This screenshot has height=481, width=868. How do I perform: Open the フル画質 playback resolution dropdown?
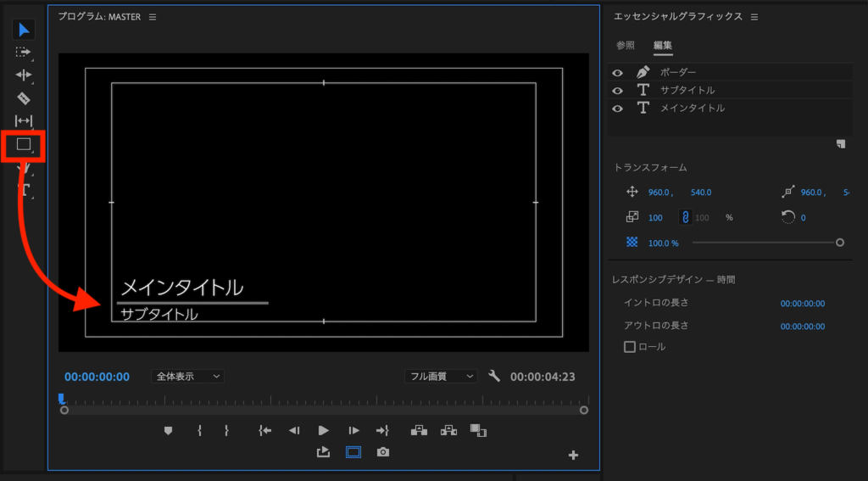[x=441, y=376]
